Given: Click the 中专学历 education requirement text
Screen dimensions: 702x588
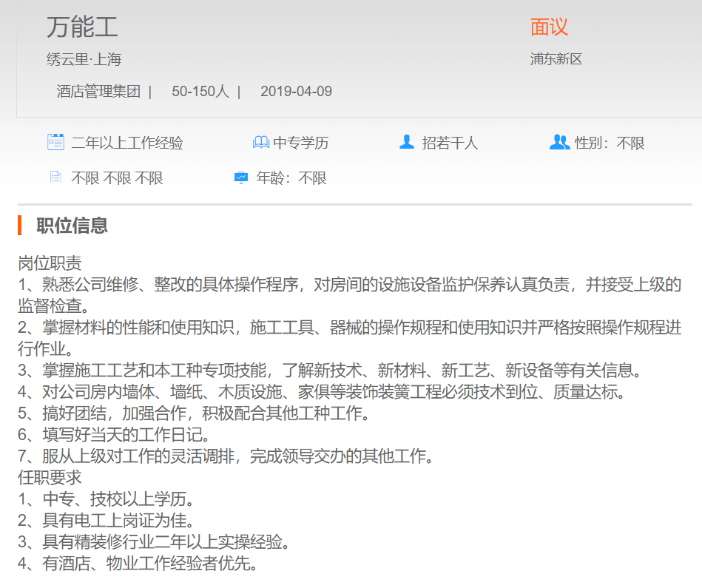Looking at the screenshot, I should tap(300, 143).
